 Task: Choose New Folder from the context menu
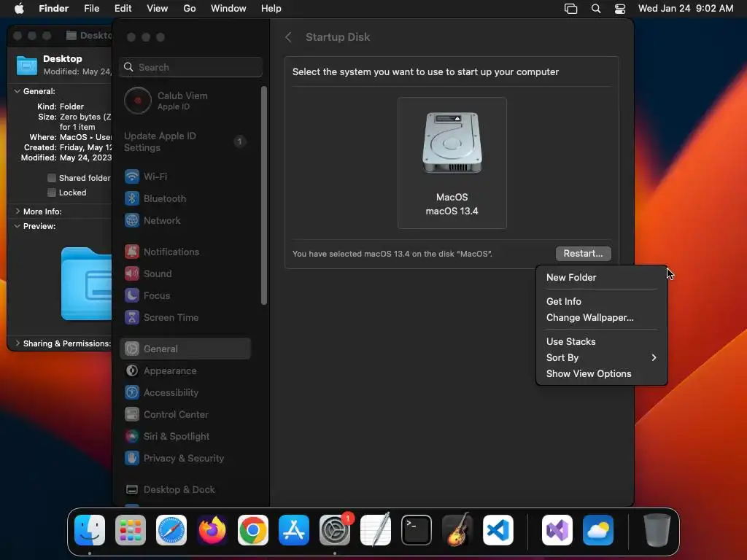click(x=601, y=278)
